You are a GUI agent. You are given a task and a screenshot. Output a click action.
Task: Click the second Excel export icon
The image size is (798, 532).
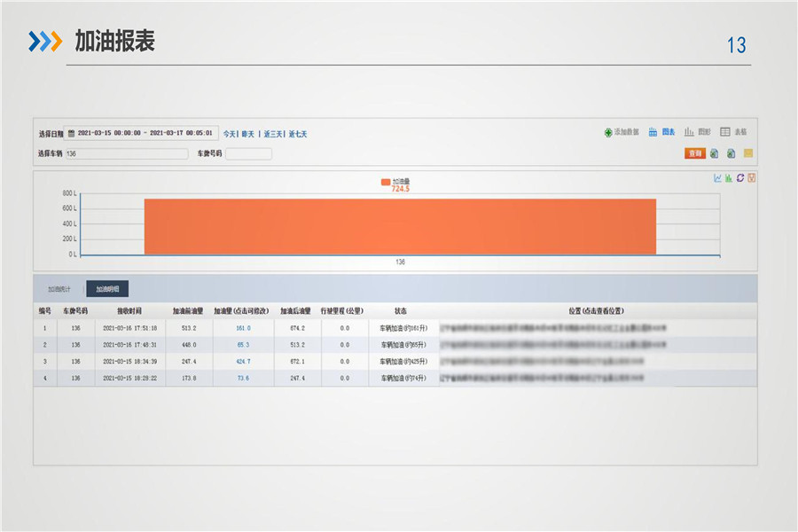coord(731,153)
